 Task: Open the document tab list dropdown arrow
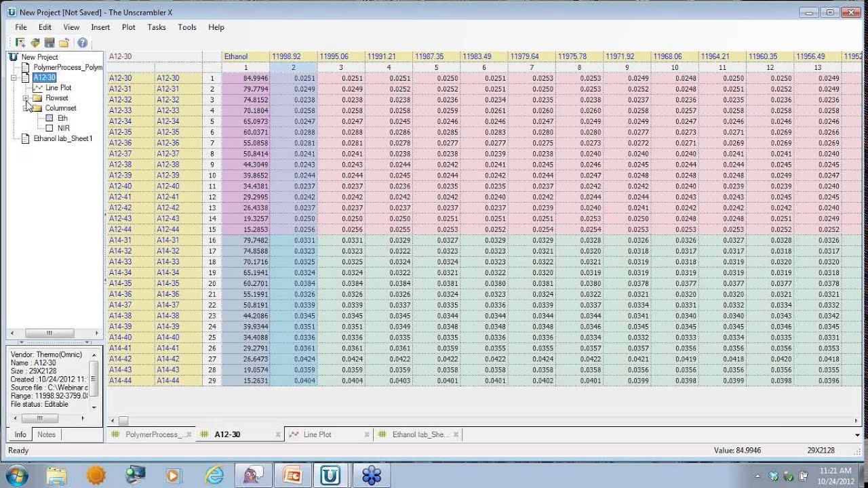[x=857, y=435]
